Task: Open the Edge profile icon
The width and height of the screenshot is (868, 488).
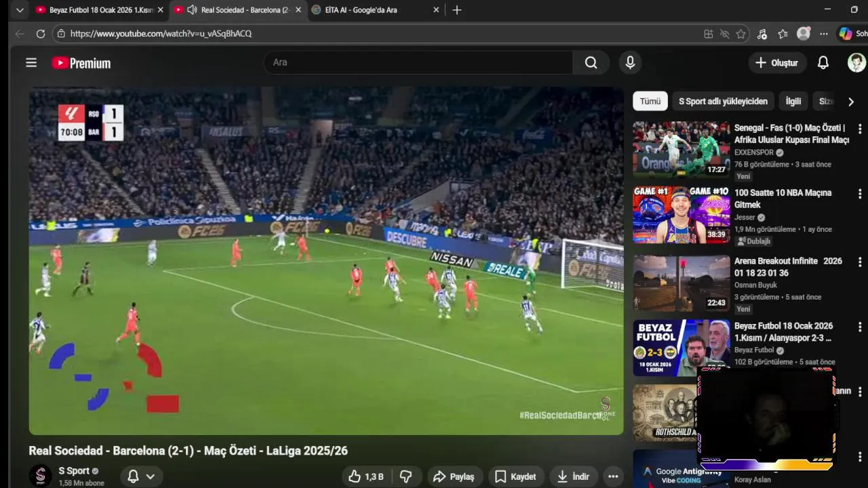Action: pyautogui.click(x=804, y=33)
